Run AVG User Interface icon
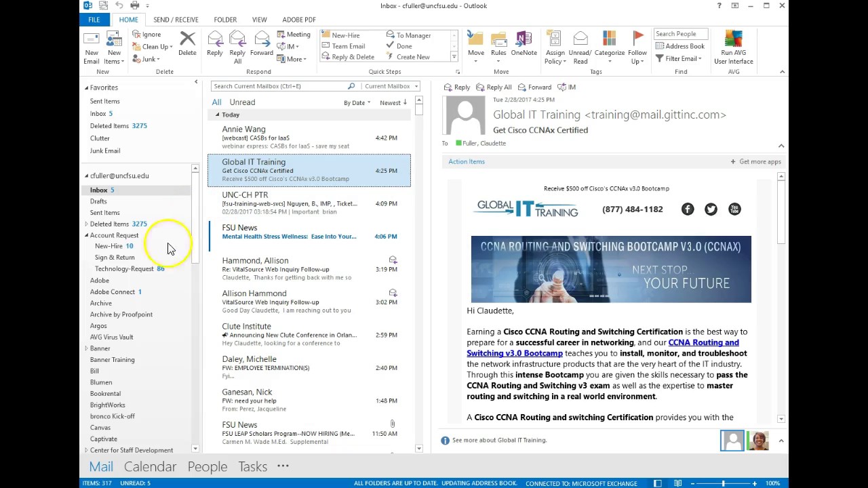The width and height of the screenshot is (868, 488). coord(733,39)
